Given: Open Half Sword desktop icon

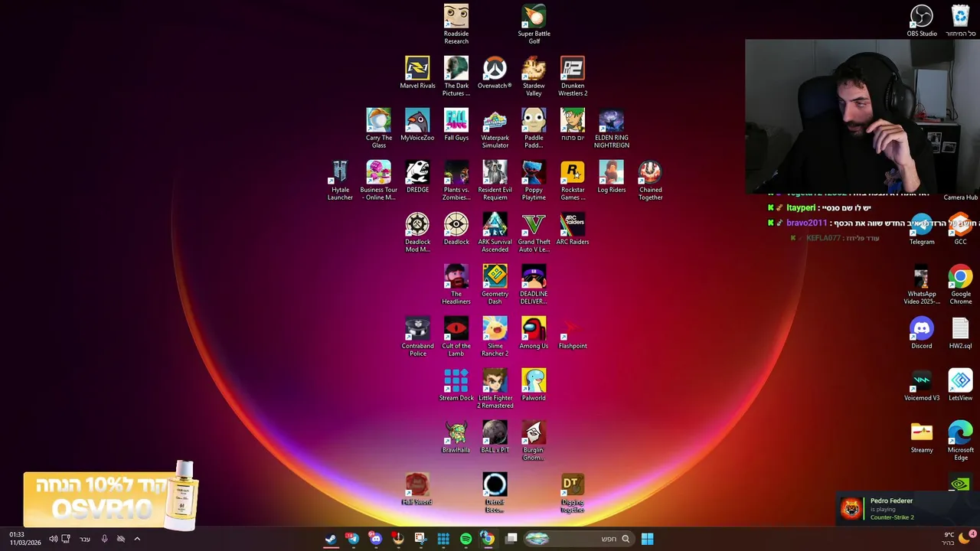Looking at the screenshot, I should pos(417,489).
